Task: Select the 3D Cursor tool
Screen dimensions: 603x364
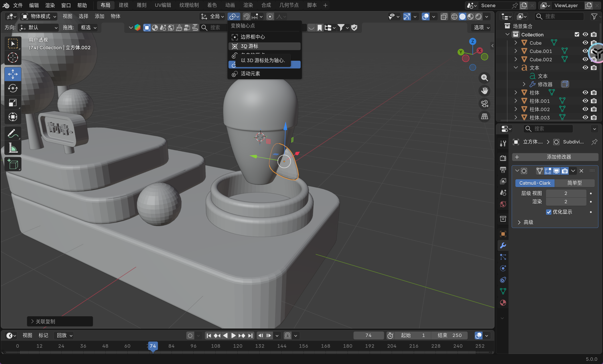Action: (x=13, y=58)
